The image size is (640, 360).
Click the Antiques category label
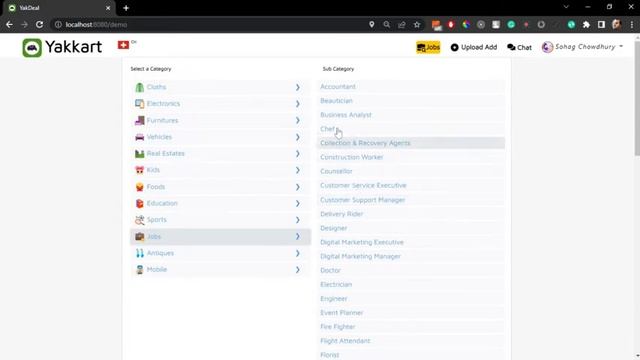tap(160, 253)
